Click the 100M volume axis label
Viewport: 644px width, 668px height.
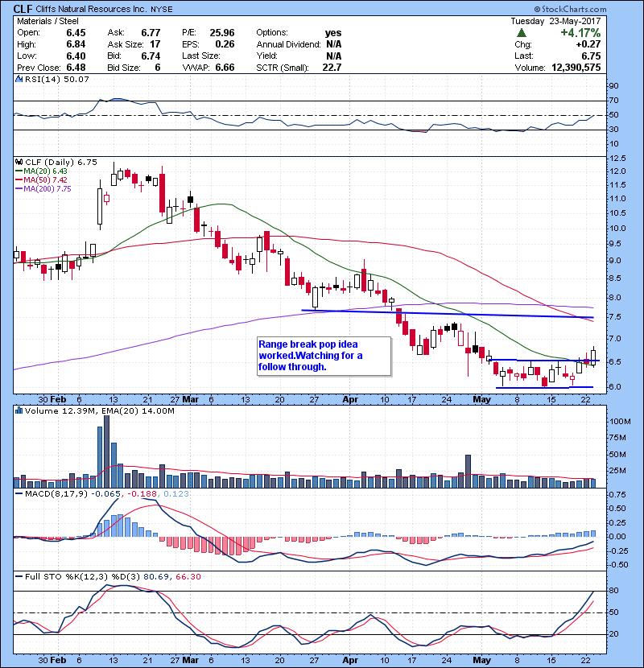tap(620, 422)
